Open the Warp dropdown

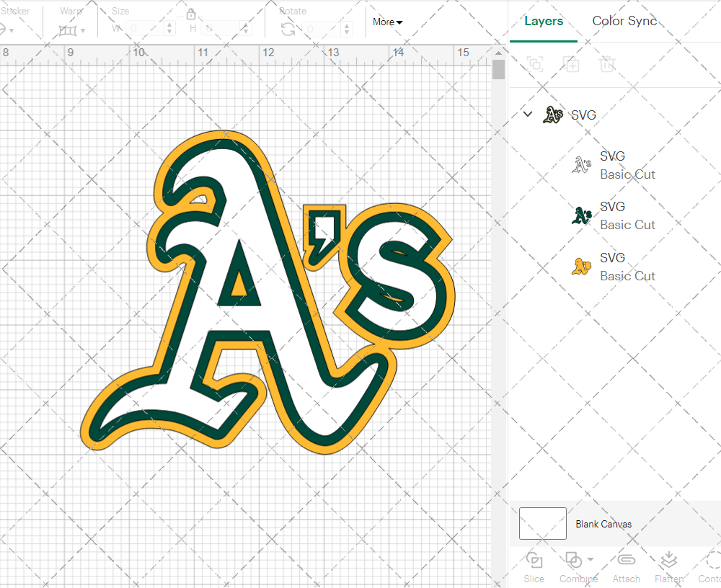coord(72,30)
